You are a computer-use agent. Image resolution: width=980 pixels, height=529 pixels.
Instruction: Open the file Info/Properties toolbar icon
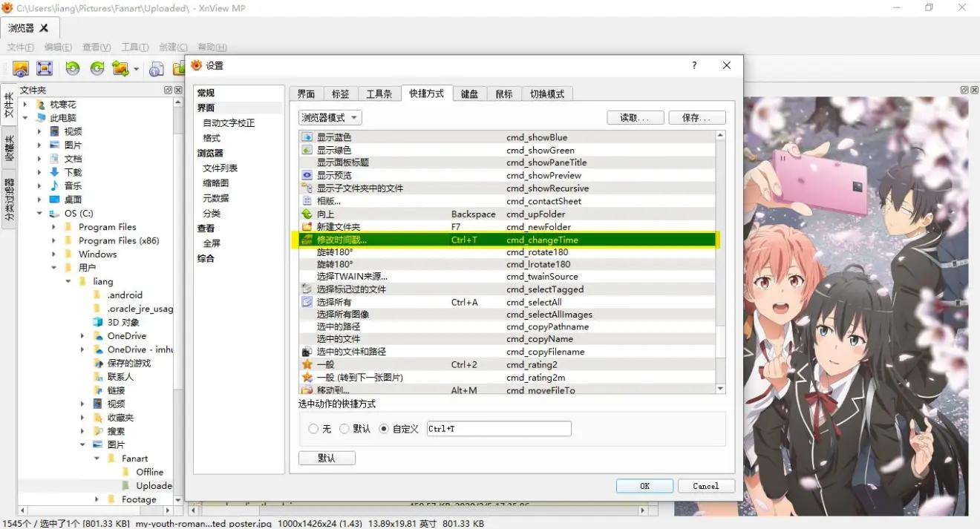point(157,68)
